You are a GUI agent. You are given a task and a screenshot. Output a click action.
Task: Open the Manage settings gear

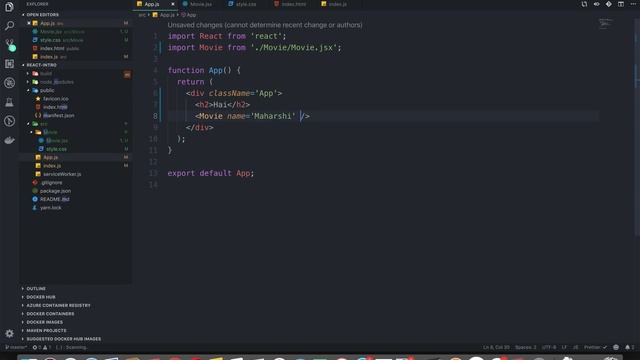click(x=9, y=333)
